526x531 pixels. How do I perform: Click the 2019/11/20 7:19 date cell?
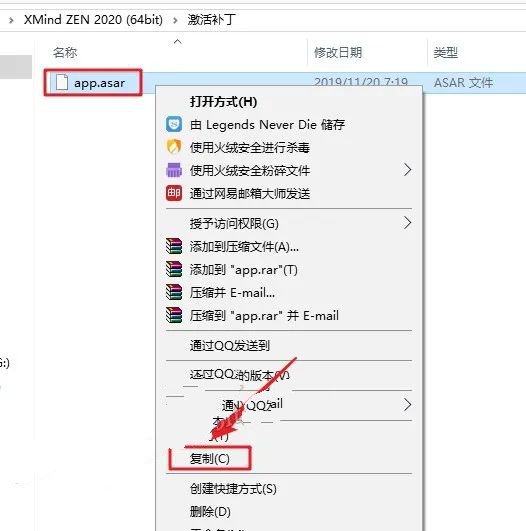tap(361, 81)
